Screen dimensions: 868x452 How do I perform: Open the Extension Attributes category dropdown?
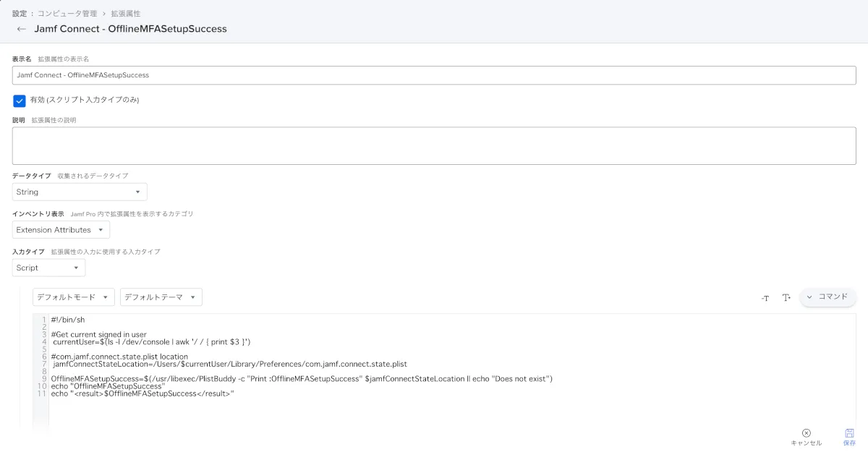tap(61, 230)
